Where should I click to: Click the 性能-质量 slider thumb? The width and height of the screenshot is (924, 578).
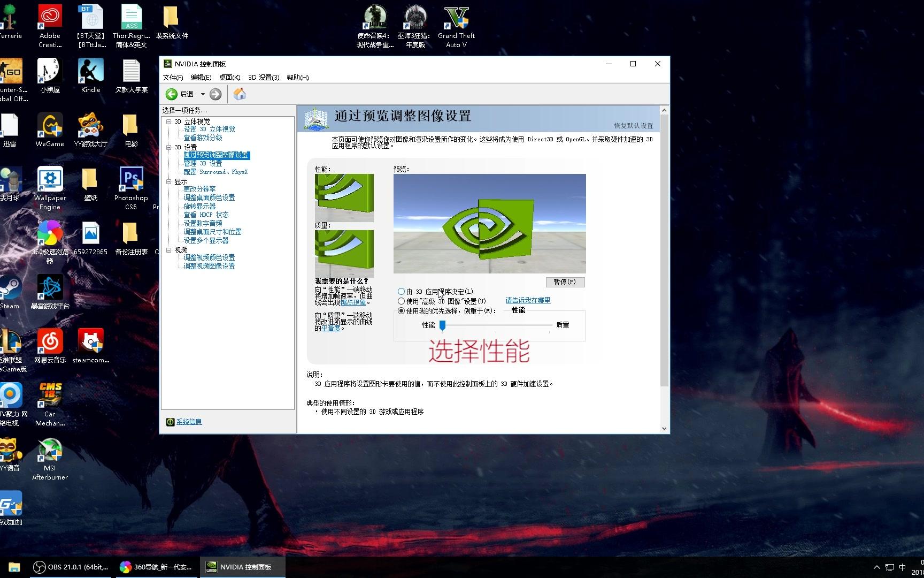click(x=442, y=325)
